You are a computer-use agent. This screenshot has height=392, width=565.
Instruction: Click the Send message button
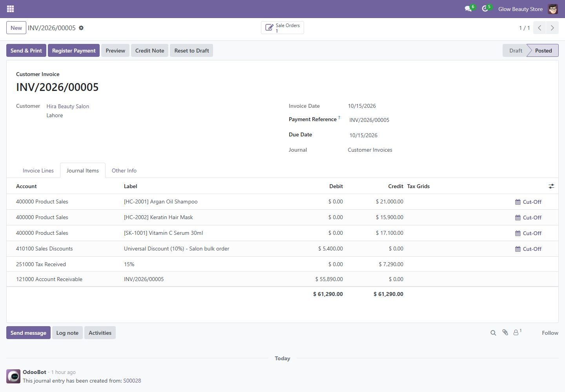(x=28, y=333)
